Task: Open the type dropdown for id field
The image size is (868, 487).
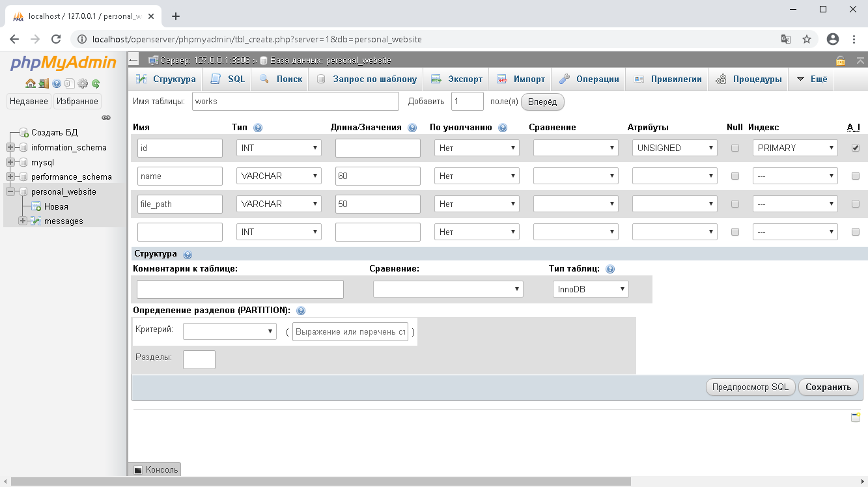Action: coord(279,148)
